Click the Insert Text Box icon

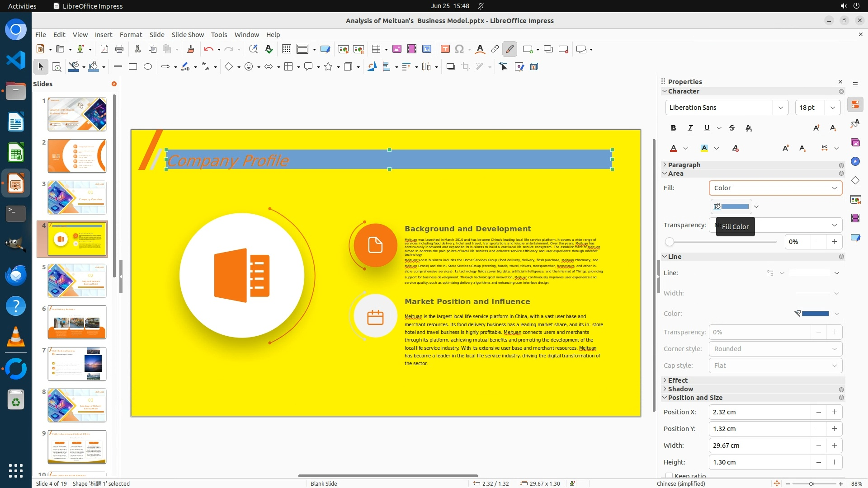(x=445, y=49)
